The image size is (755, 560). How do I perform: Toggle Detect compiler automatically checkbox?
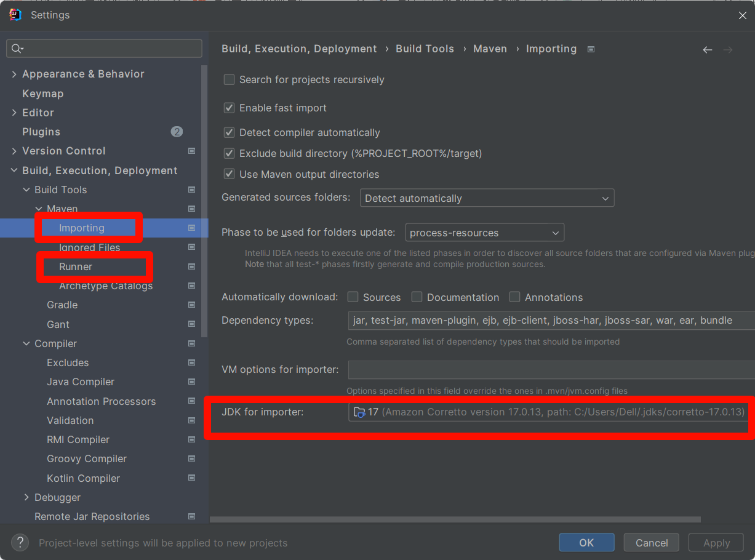[x=230, y=132]
